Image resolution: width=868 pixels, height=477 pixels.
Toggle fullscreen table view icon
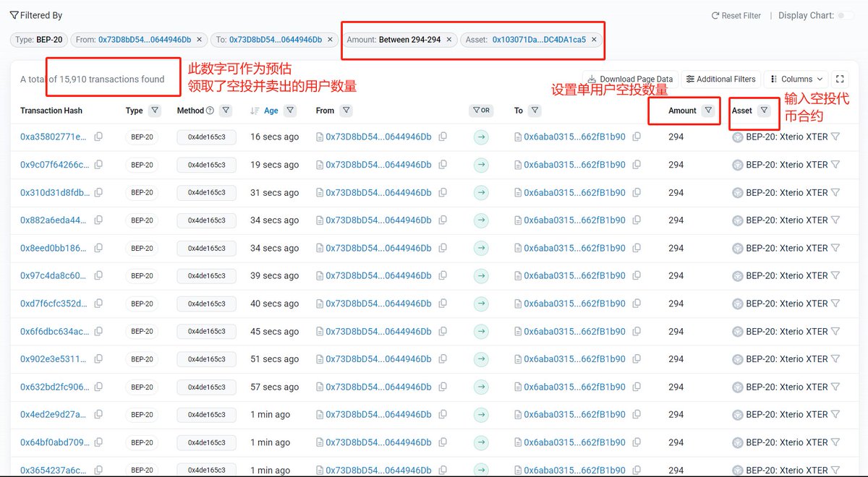coord(840,79)
